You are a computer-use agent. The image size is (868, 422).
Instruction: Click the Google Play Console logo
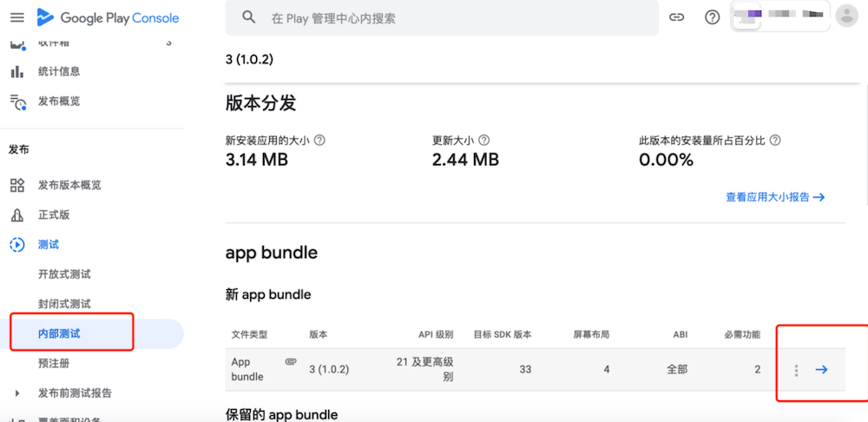click(108, 17)
